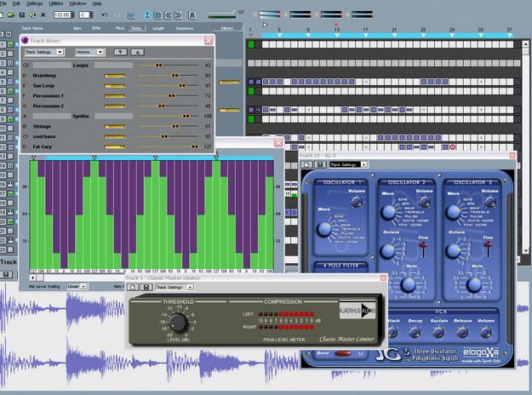Click the Oscillator 1 Wave selector knob
This screenshot has height=395, width=532.
click(x=324, y=229)
